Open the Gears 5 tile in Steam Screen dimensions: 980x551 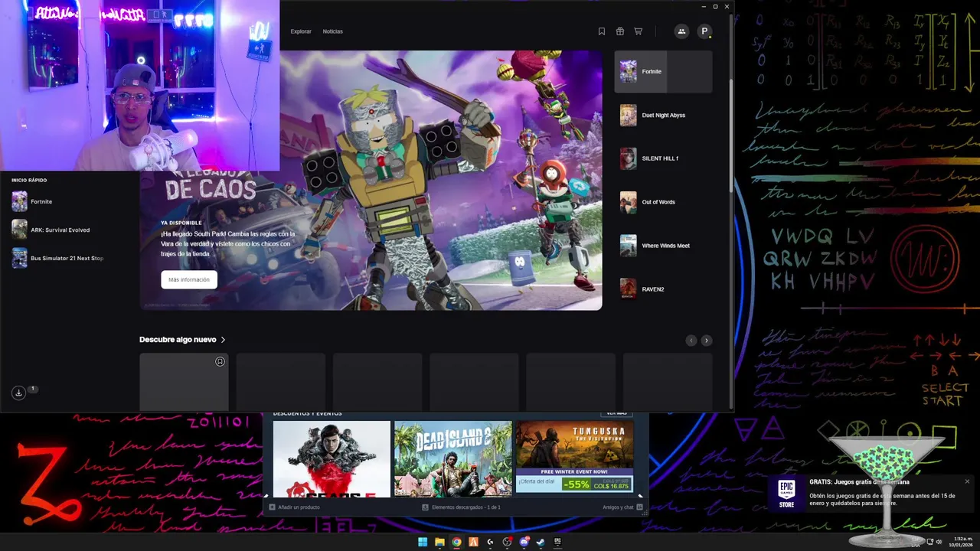pos(332,459)
